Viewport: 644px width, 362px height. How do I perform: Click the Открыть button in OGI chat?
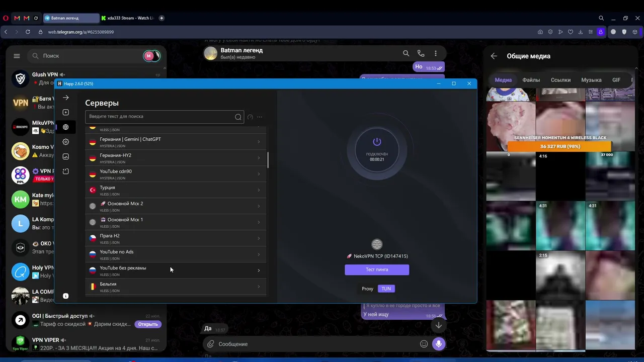148,324
